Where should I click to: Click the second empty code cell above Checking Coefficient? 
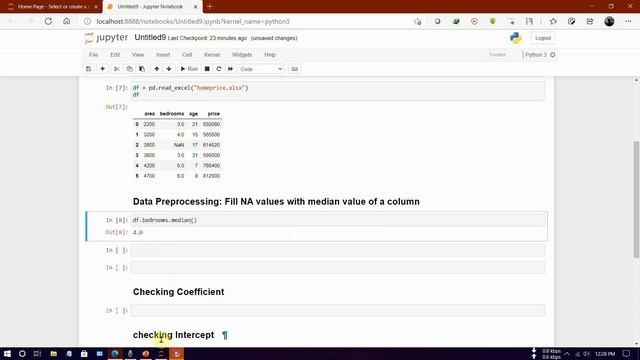[338, 268]
